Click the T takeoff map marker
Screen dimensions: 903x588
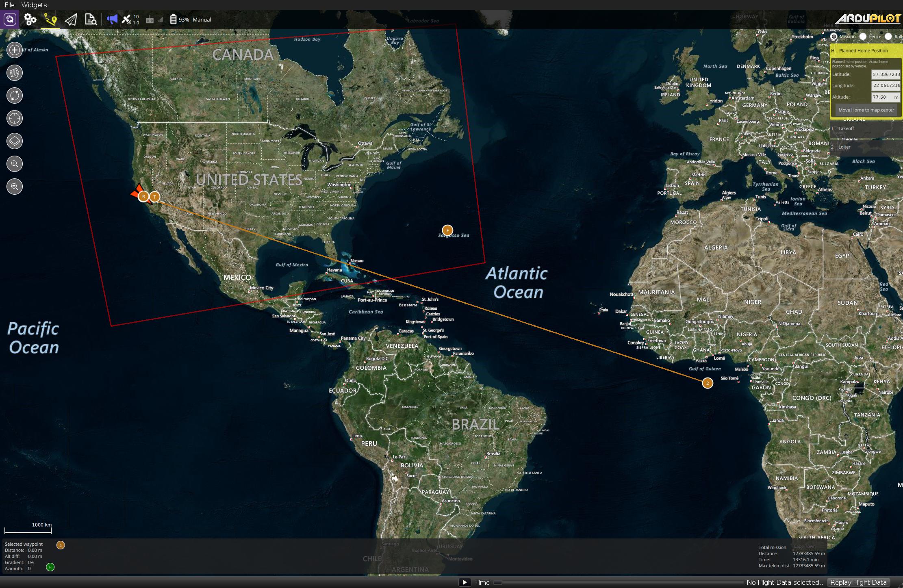click(x=154, y=197)
